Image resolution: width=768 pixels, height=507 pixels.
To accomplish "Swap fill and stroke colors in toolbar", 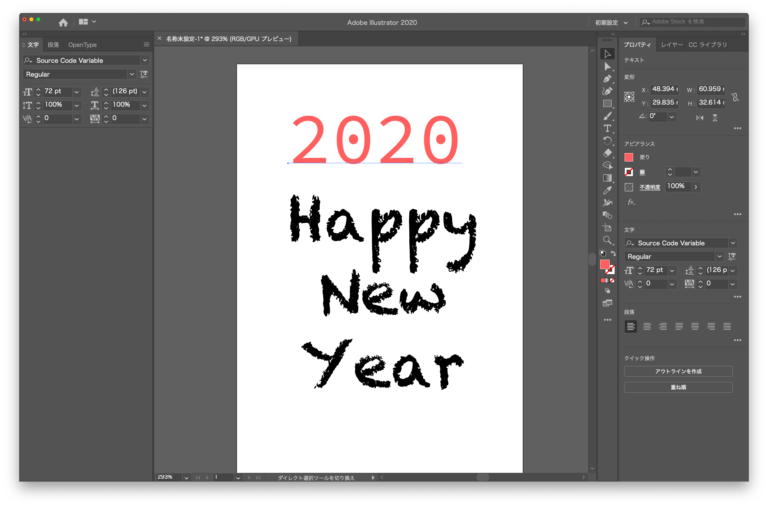I will pos(611,255).
